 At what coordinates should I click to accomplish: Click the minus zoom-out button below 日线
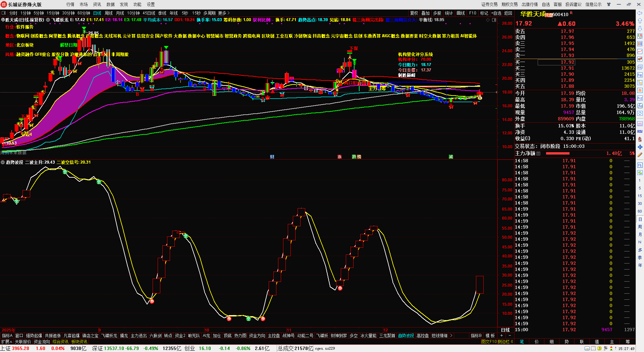coord(509,336)
